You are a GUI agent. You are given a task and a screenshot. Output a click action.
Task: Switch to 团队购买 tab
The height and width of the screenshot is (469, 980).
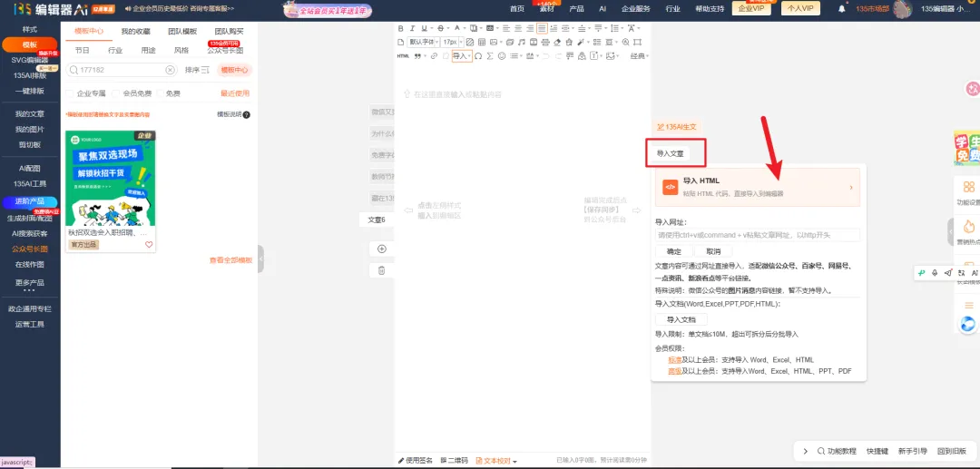[x=229, y=31]
